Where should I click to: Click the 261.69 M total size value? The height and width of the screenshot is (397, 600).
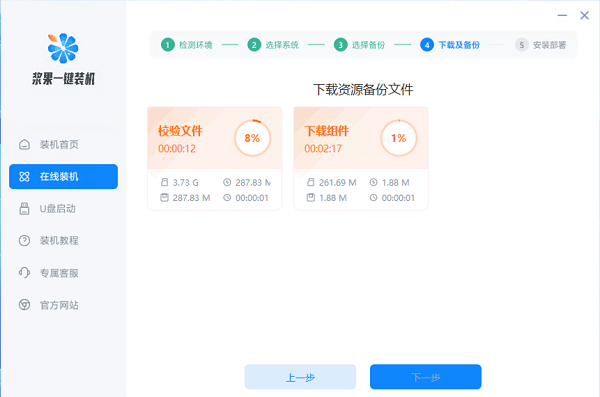click(x=338, y=183)
